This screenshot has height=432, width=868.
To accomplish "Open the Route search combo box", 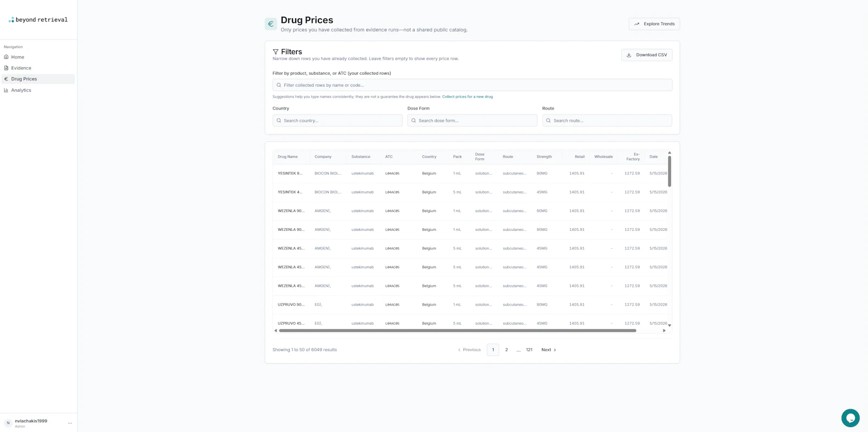I will coord(607,120).
